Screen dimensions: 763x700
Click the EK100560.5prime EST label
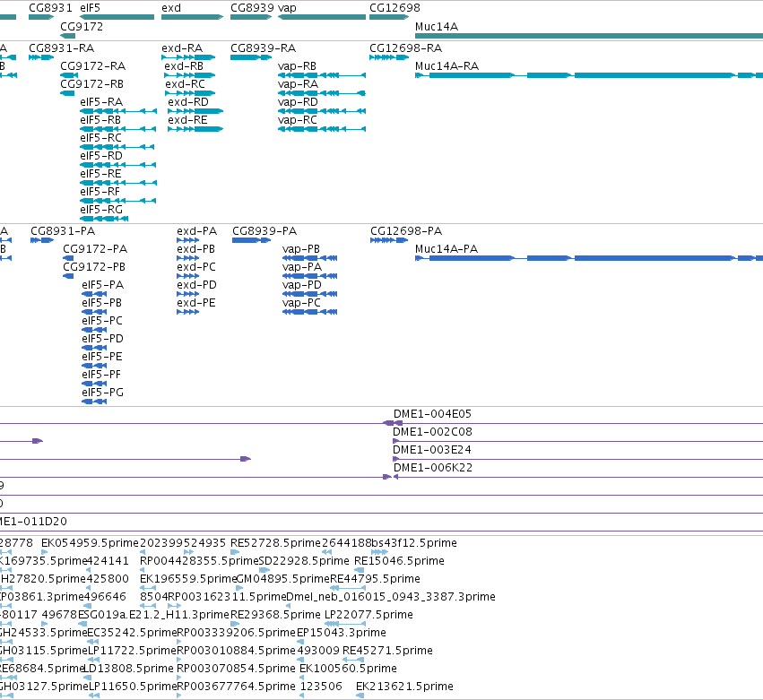point(349,668)
